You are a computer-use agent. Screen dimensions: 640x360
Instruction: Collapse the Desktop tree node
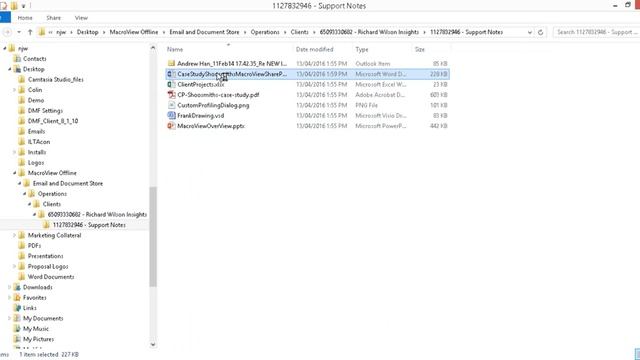(9, 69)
